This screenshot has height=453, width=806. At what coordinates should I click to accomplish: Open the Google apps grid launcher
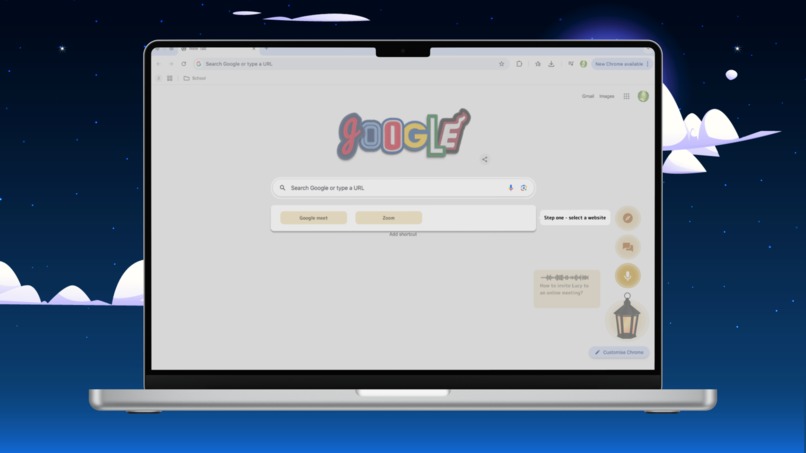(x=626, y=96)
